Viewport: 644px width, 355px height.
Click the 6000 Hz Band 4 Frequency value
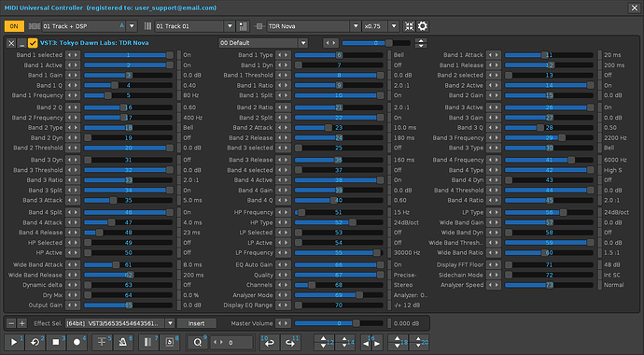click(x=615, y=160)
